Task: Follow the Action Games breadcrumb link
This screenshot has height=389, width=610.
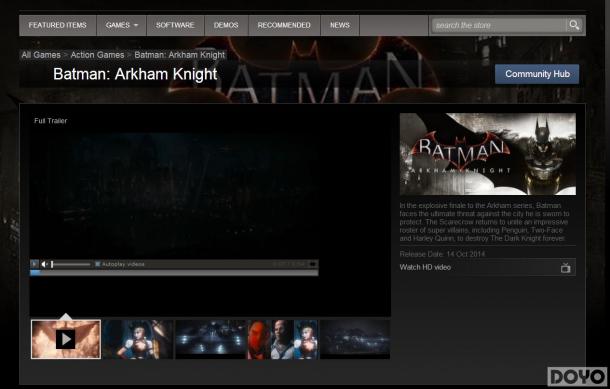Action: (x=97, y=55)
